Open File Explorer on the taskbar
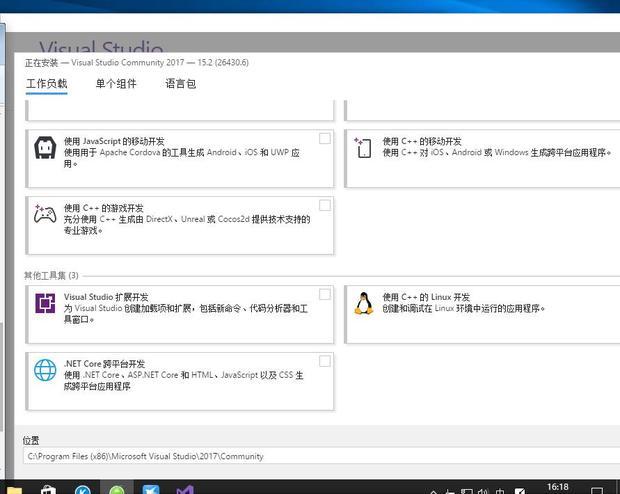The height and width of the screenshot is (494, 620). [14, 490]
